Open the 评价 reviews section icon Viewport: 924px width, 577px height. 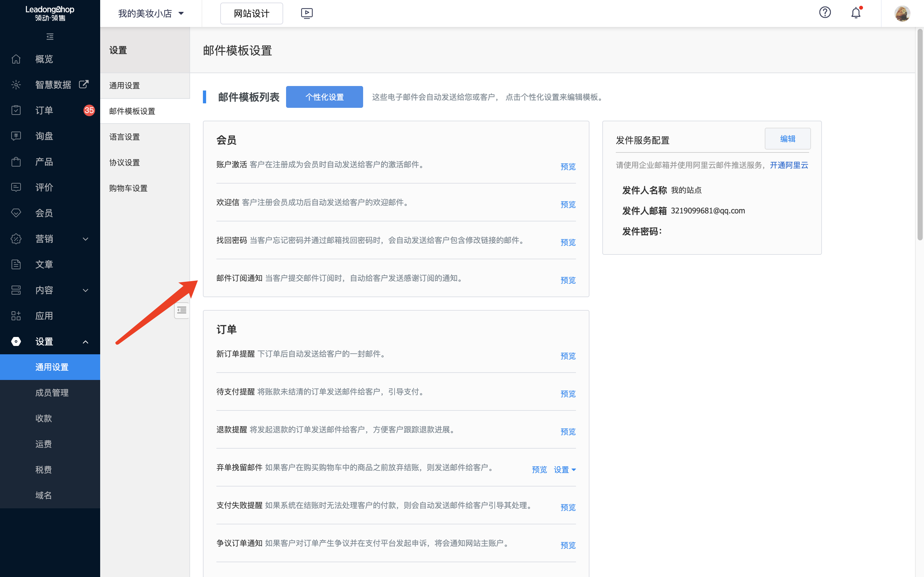tap(16, 187)
